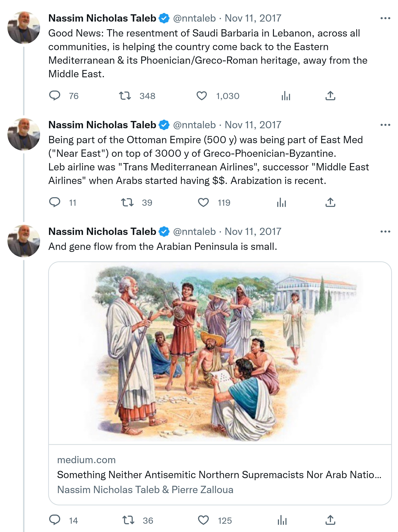This screenshot has height=532, width=398.
Task: Reply to the Ottoman Empire tweet
Action: [x=55, y=202]
